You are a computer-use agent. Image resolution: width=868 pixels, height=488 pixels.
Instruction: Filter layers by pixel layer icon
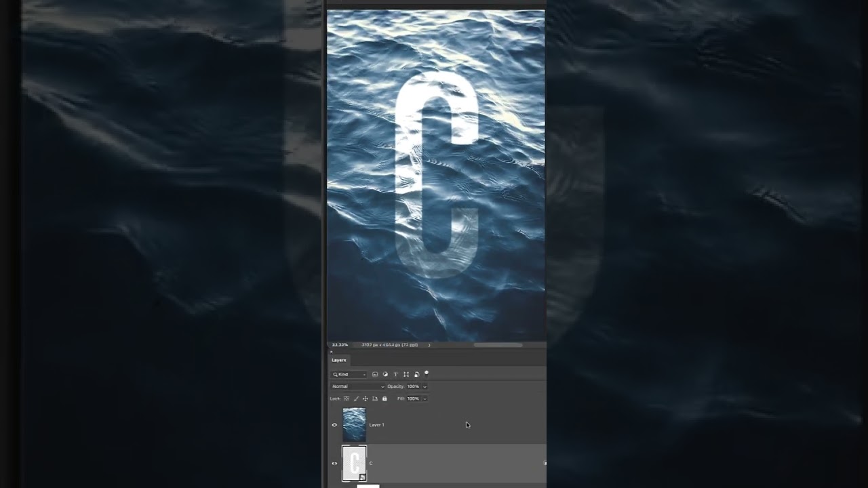click(375, 374)
